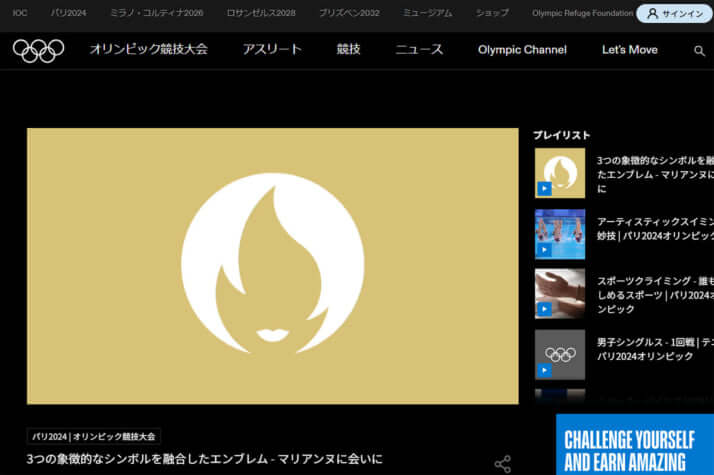Open ニュース menu item
The image size is (714, 475).
[419, 49]
